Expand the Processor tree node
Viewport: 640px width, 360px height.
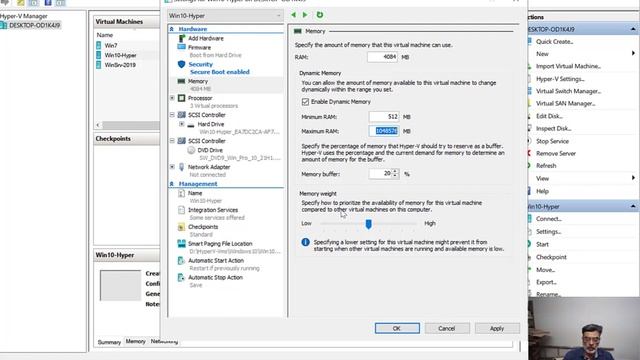172,98
